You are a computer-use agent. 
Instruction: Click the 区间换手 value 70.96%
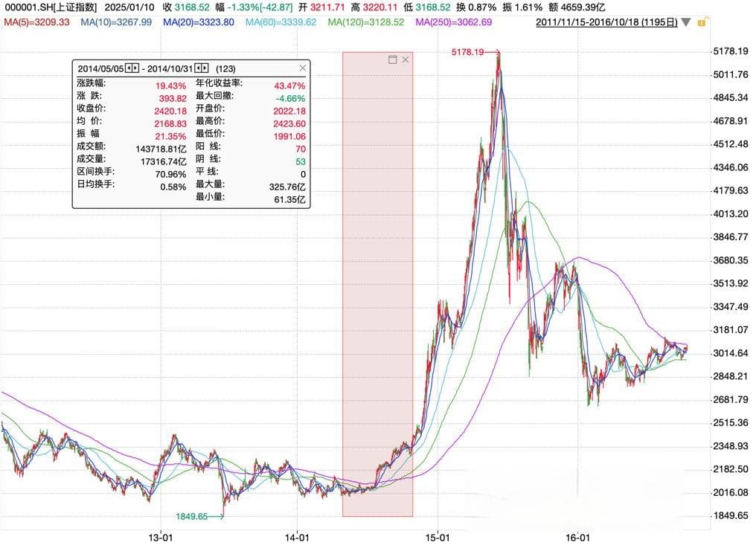170,174
